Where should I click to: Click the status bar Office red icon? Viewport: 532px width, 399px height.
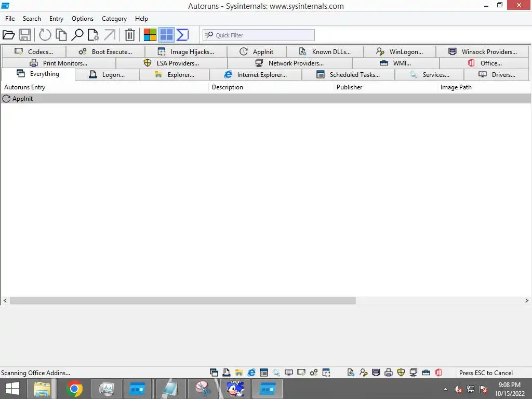tap(438, 373)
